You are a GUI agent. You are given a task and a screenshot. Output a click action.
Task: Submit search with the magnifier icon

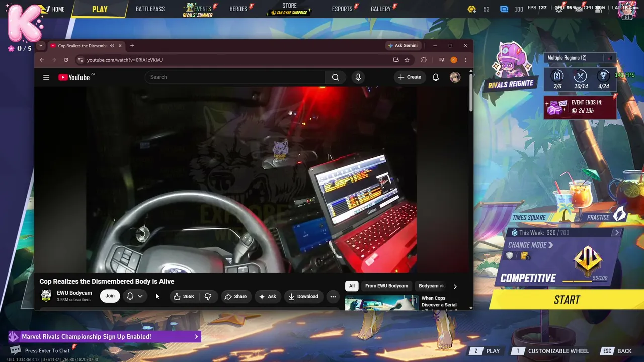click(336, 77)
